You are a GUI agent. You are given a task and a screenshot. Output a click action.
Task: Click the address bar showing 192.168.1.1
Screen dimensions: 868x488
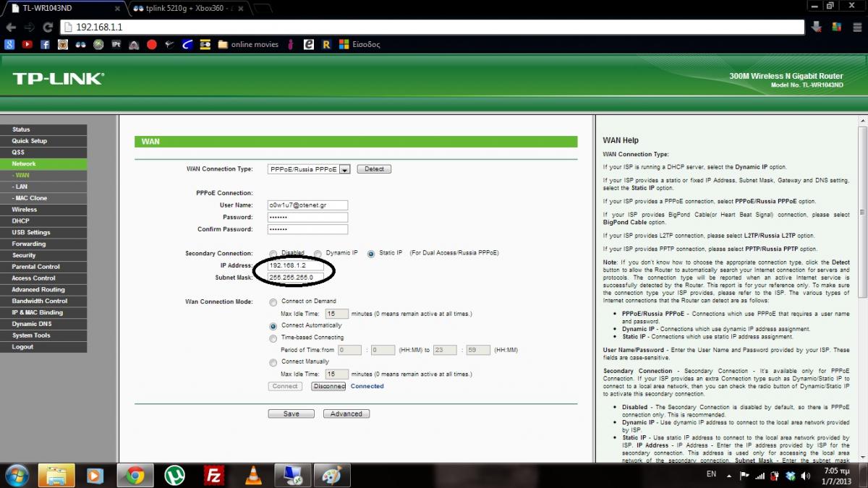point(432,27)
